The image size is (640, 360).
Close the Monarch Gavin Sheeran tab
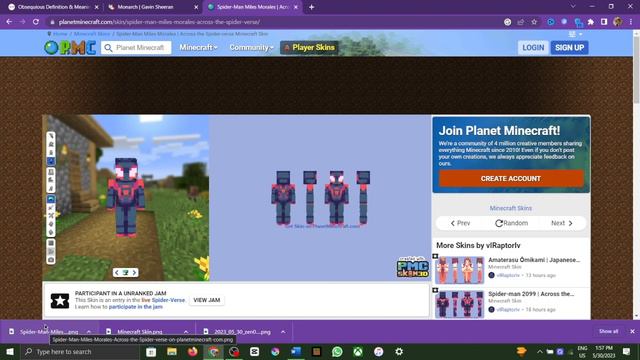click(x=196, y=7)
